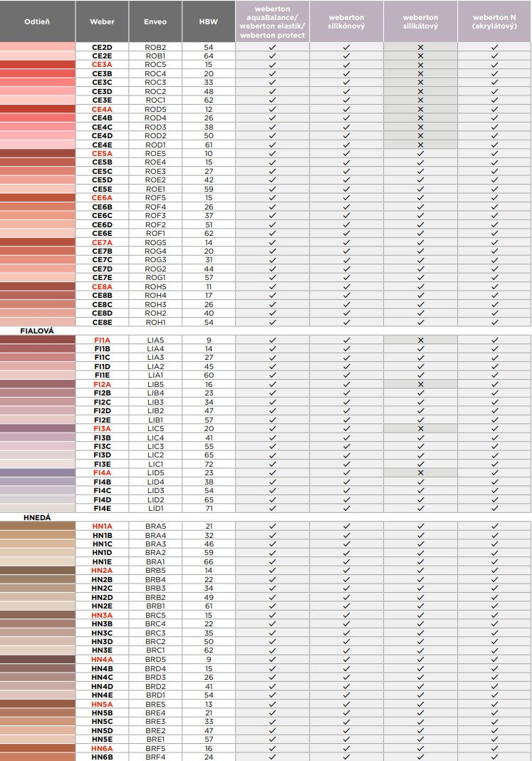Click Enveo code LIA5
Viewport: 532px width, 761px height.
pyautogui.click(x=155, y=340)
